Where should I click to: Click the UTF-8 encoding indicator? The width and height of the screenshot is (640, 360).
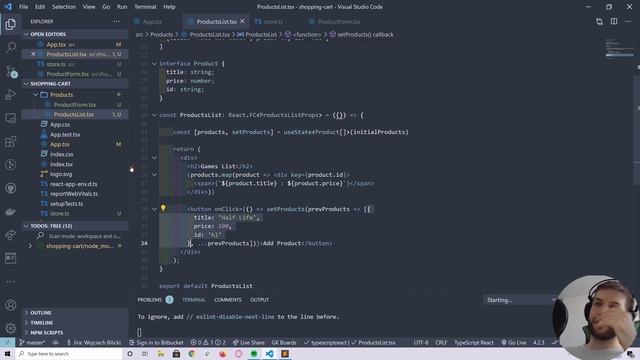[421, 342]
